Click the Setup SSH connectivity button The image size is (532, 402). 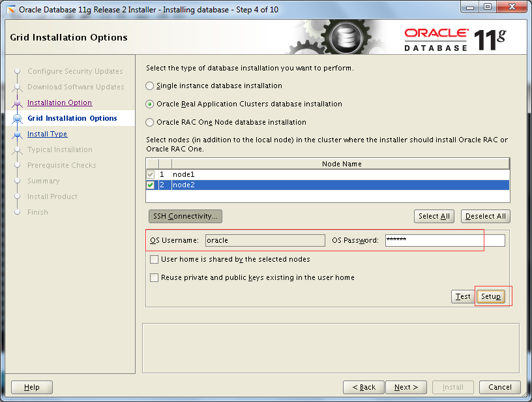coord(491,296)
